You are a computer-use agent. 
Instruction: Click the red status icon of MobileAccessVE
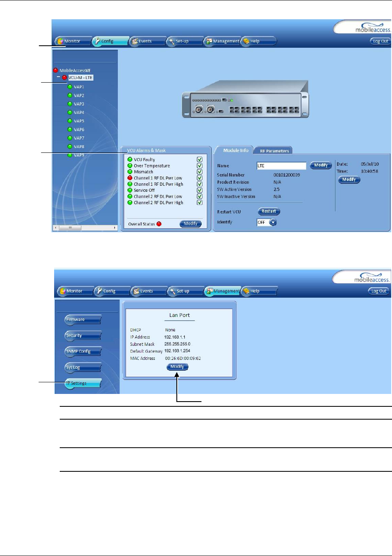pos(56,70)
